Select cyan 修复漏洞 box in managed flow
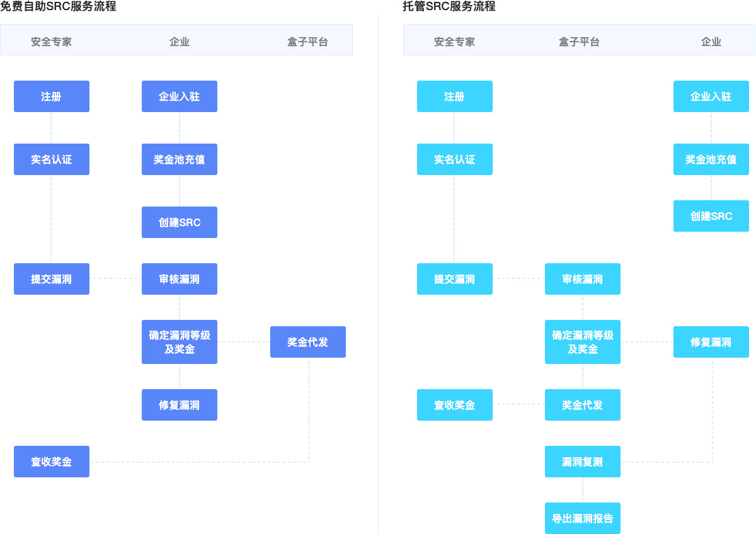This screenshot has height=534, width=756. 711,342
